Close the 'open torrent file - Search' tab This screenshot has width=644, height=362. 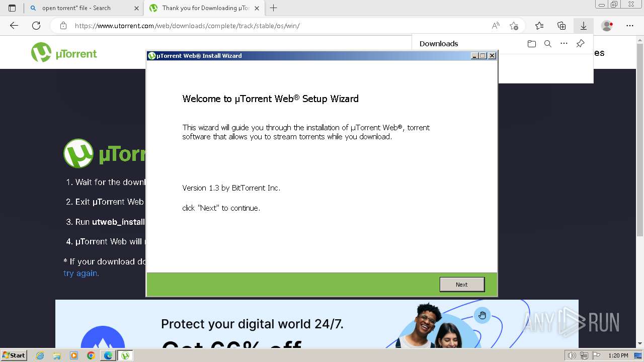136,8
